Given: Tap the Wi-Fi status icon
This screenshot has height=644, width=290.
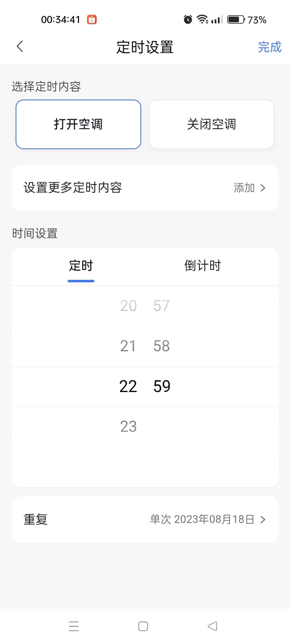Looking at the screenshot, I should point(202,19).
